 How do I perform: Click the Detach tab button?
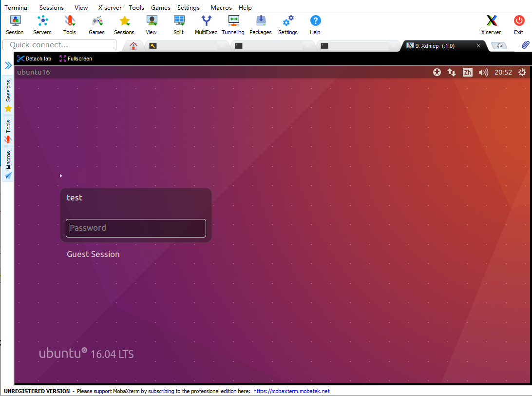pos(34,59)
